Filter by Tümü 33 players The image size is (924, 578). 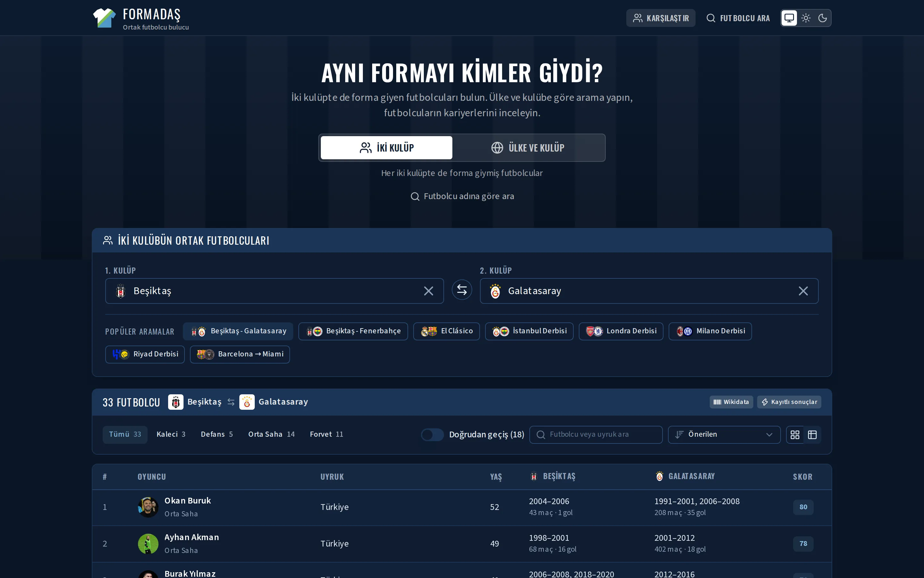[x=125, y=435]
